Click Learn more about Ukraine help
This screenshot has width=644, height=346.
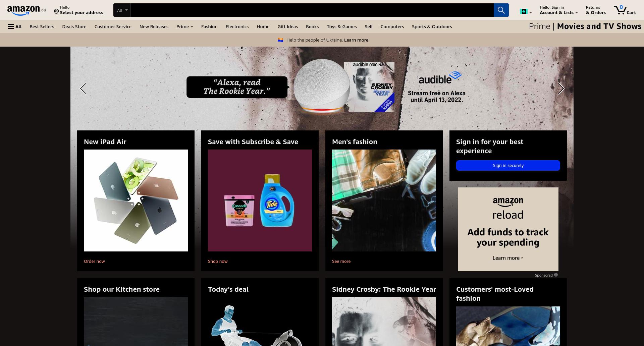357,40
